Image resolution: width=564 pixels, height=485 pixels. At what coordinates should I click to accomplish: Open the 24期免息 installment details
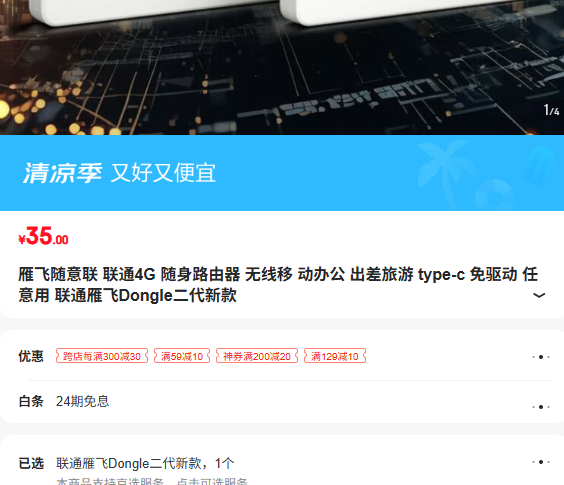coord(82,401)
